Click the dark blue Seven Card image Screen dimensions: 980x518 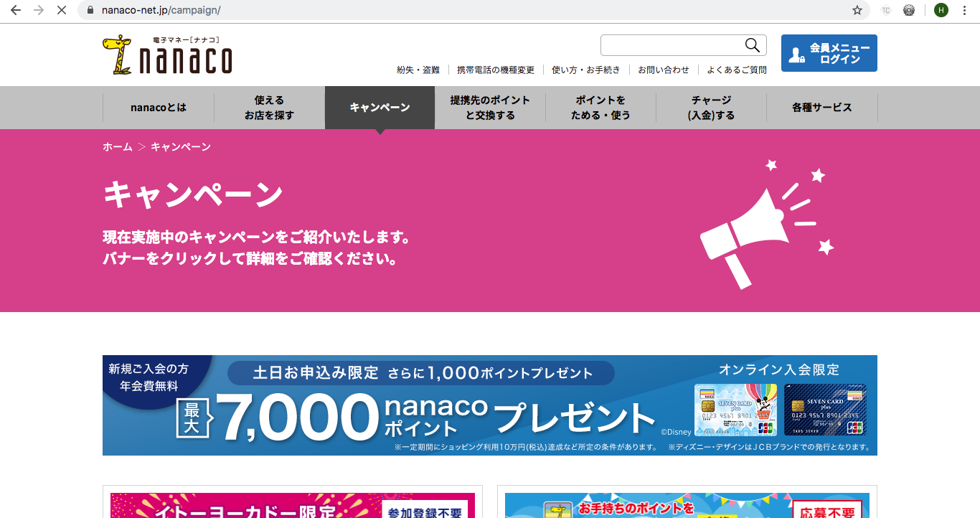click(x=825, y=410)
